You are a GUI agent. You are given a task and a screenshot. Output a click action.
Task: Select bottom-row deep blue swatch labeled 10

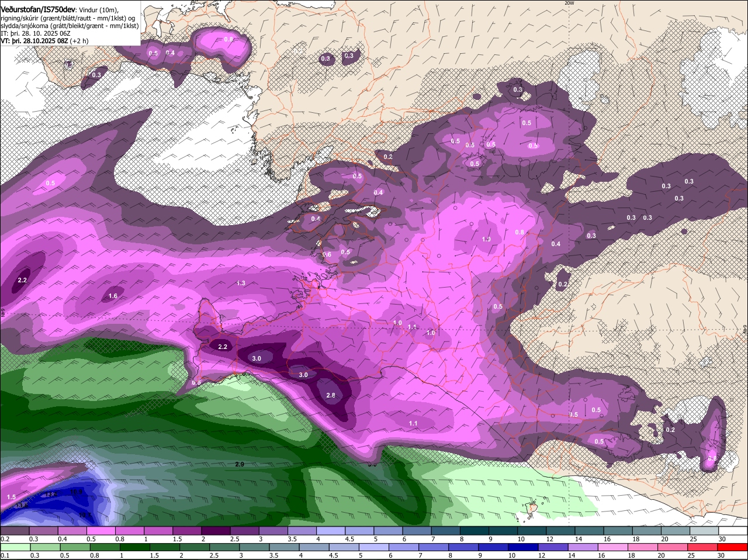coord(524,547)
